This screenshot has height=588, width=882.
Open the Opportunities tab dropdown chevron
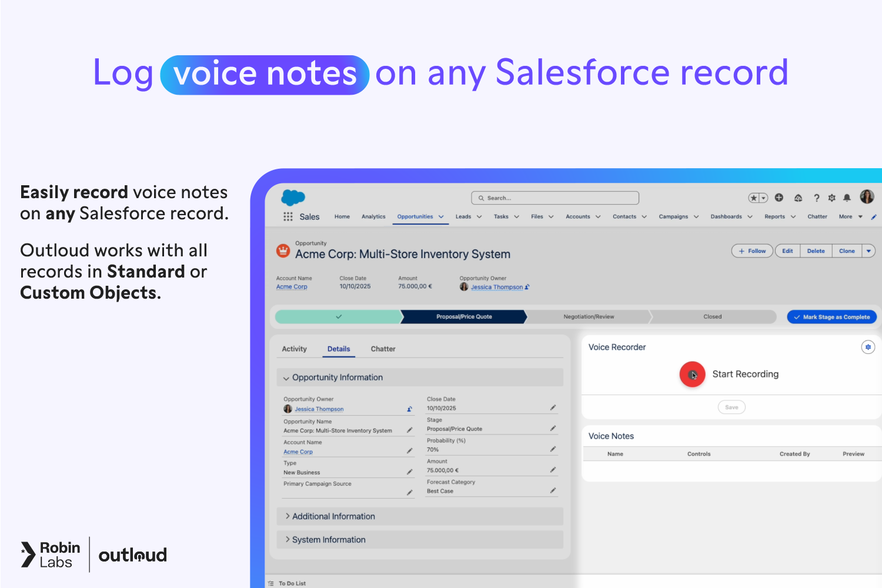441,217
